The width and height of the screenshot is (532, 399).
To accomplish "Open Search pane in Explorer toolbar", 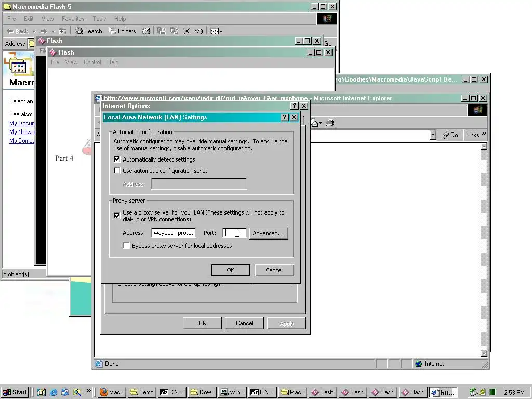I will [88, 31].
